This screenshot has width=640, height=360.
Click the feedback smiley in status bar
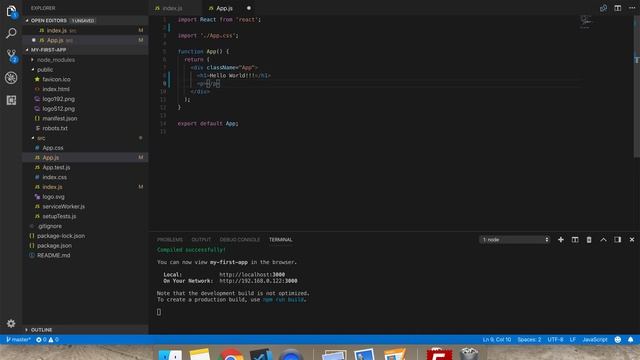(x=618, y=340)
